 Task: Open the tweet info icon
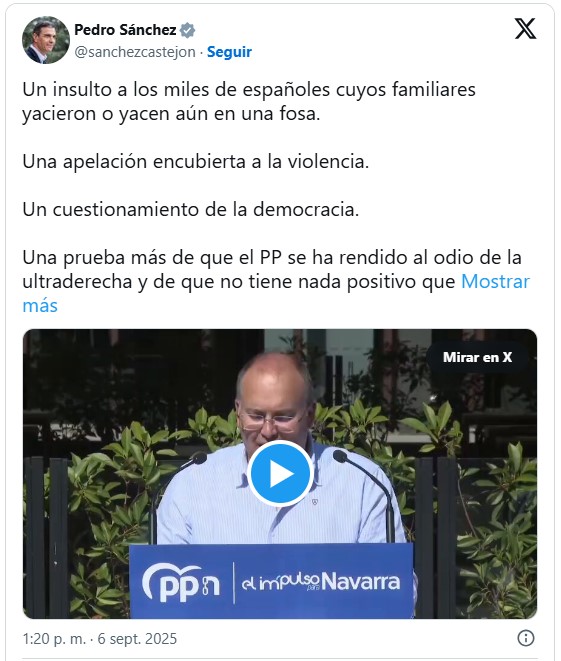coord(525,638)
